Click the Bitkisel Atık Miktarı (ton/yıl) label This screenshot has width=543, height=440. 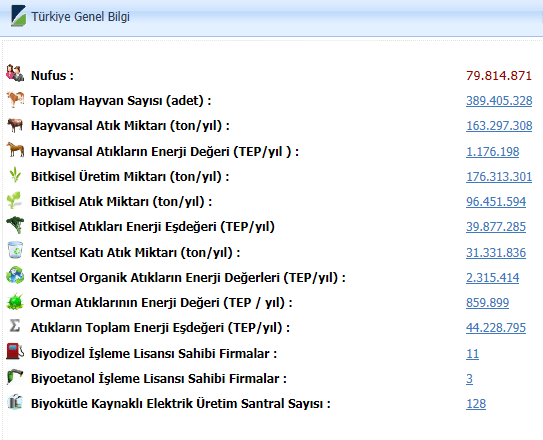(122, 201)
